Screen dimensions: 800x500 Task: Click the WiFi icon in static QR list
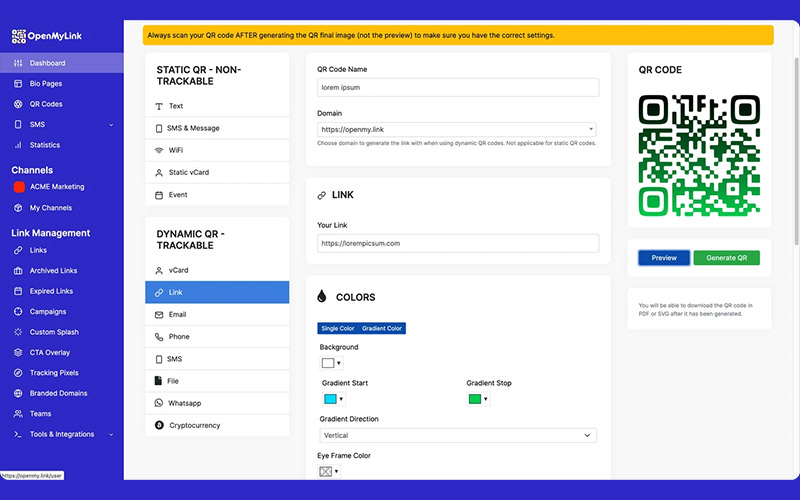pos(159,150)
